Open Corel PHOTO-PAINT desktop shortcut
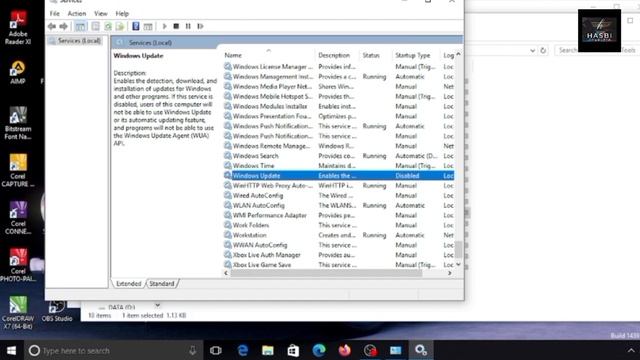This screenshot has width=640, height=360. pos(18,265)
